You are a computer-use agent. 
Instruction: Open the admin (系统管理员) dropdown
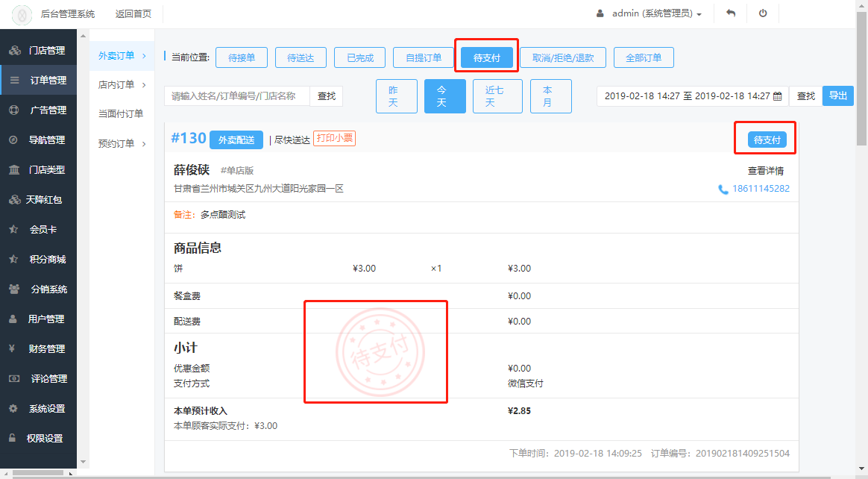pos(656,13)
